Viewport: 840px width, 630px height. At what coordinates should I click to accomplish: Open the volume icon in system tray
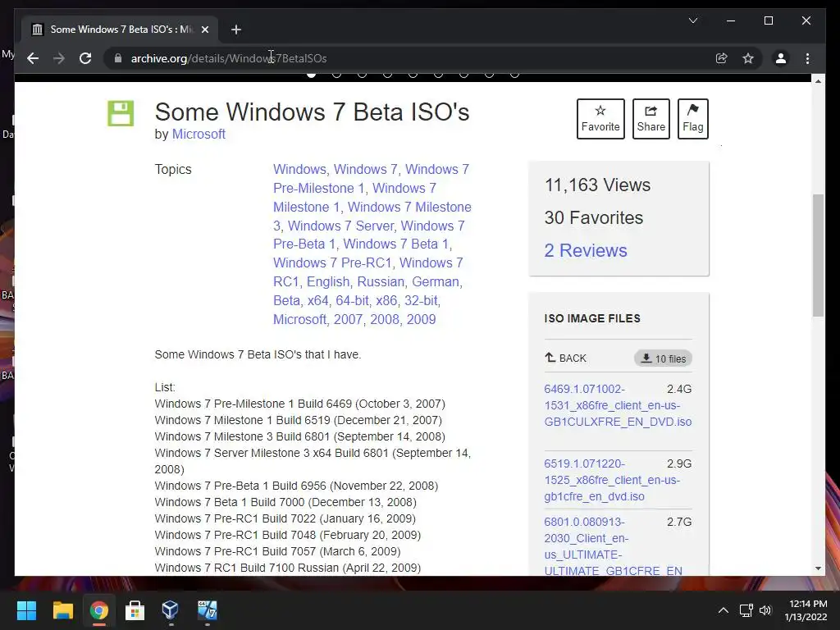point(765,610)
